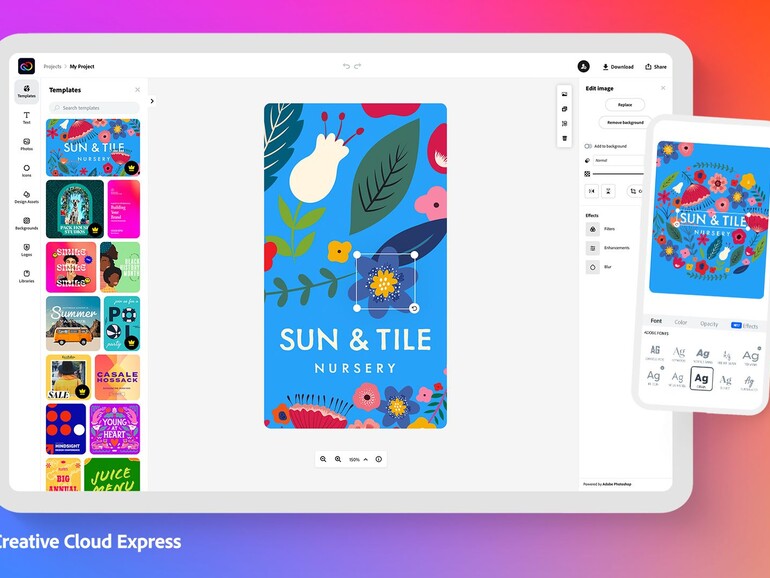Select the outlined bold Ag font on phone
This screenshot has width=770, height=578.
[701, 379]
